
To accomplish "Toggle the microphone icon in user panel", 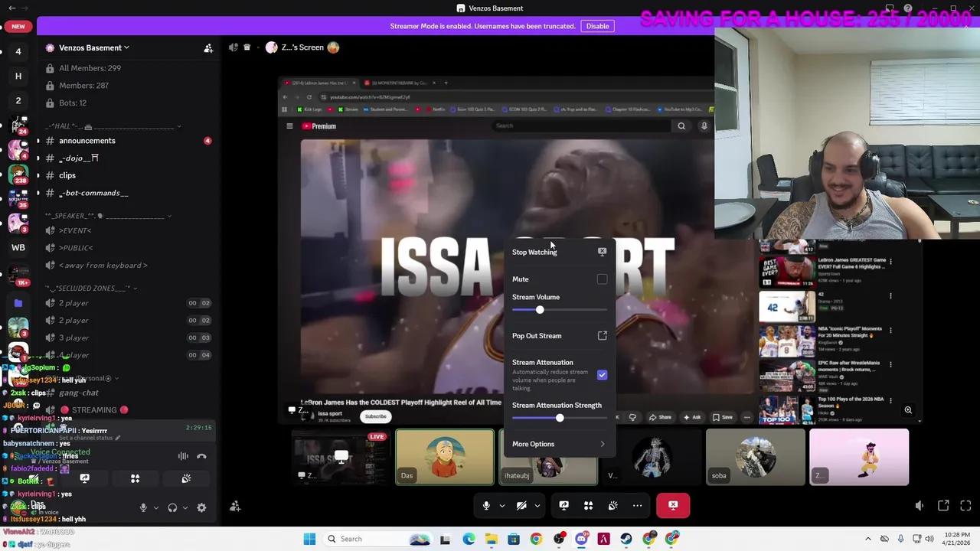I will [143, 507].
